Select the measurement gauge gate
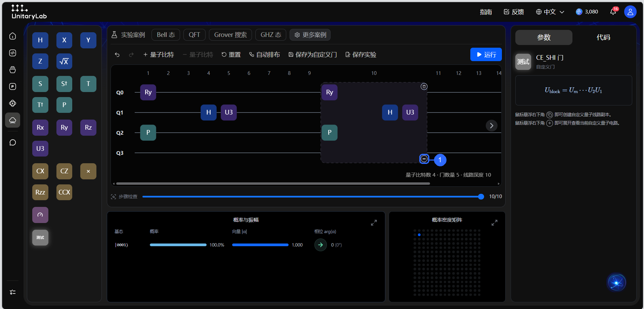 [40, 215]
